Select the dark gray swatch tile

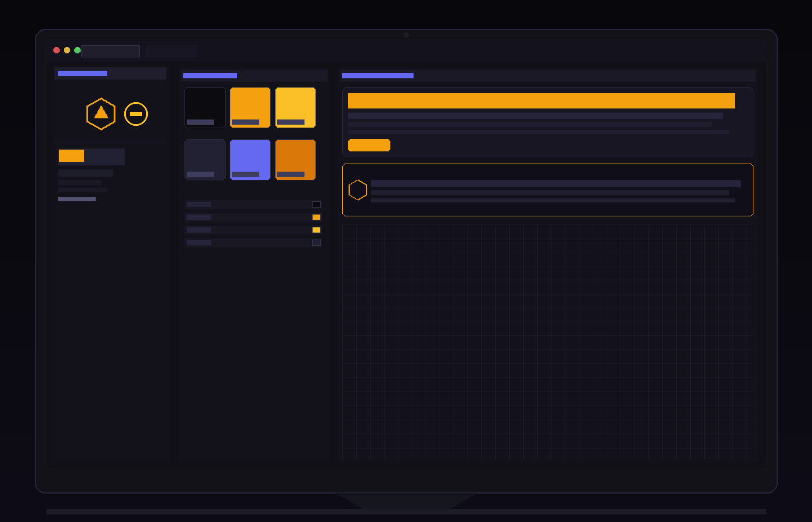[205, 159]
